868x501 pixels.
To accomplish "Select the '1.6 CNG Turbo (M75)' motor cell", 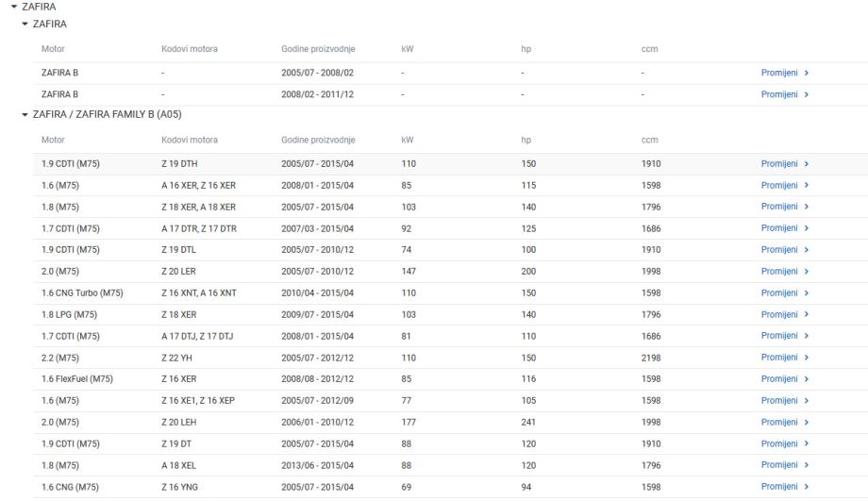I will (82, 292).
